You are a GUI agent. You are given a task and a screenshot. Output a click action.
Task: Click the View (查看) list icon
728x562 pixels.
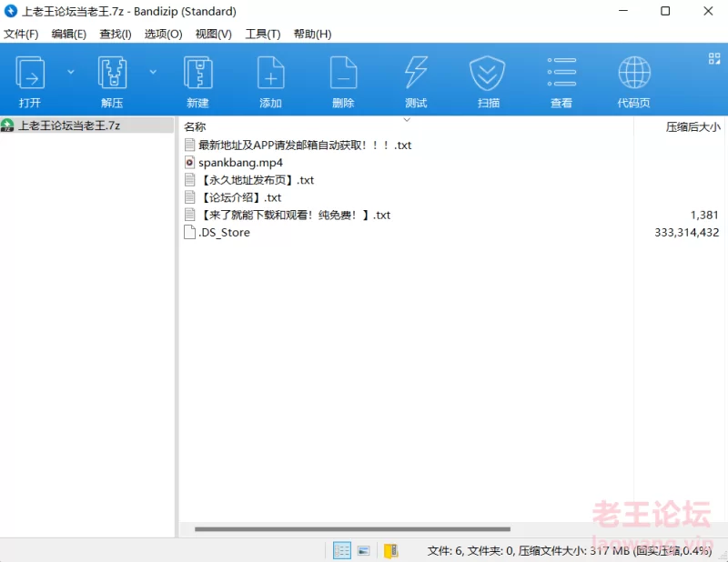561,72
